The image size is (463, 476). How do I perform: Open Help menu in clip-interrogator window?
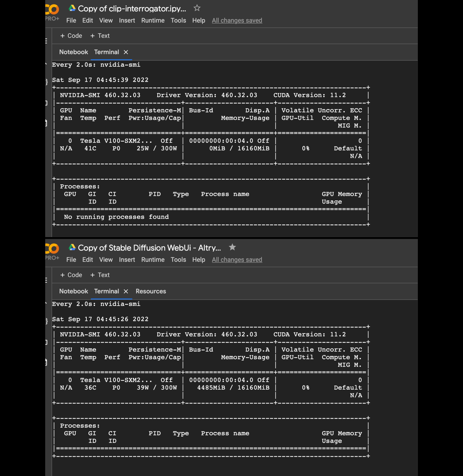pyautogui.click(x=199, y=20)
